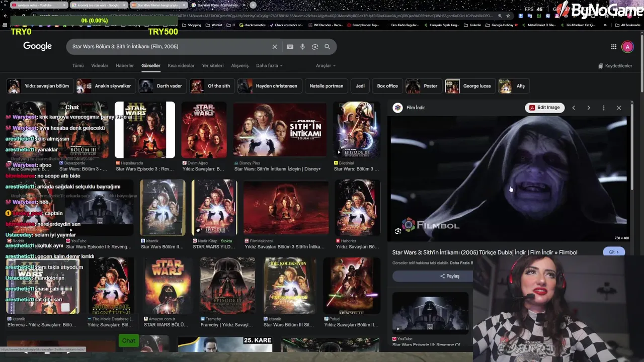The width and height of the screenshot is (644, 362).
Task: Select the Görseller tab
Action: pos(150,66)
